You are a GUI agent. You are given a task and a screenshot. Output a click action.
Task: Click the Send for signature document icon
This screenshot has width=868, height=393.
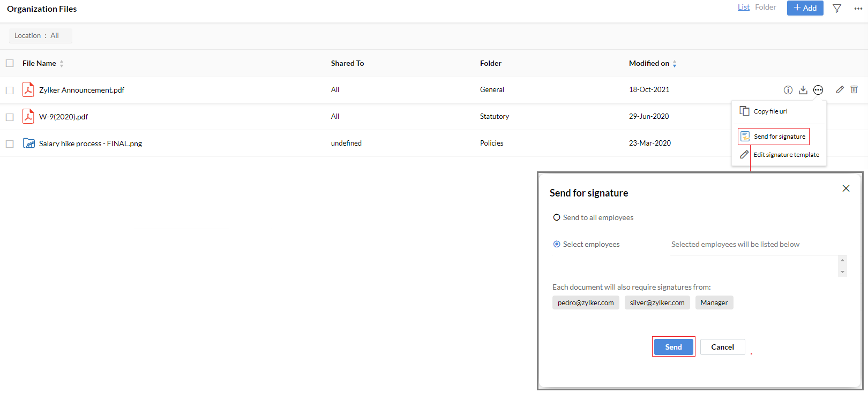pos(745,137)
